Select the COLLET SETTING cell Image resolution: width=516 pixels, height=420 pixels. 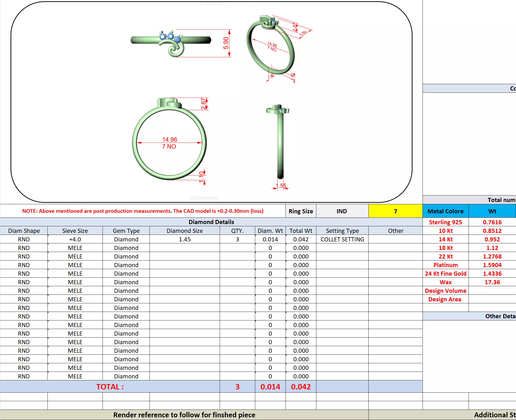coord(342,239)
